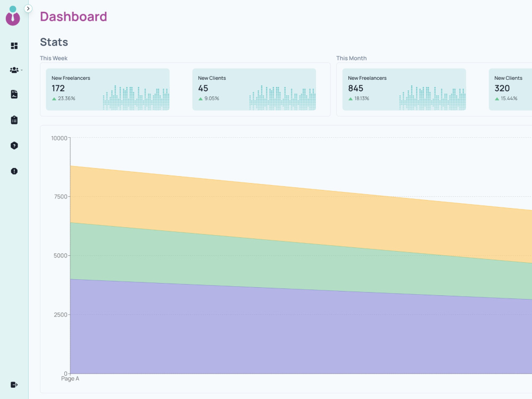
Task: Open the users group sidebar icon
Action: point(14,70)
